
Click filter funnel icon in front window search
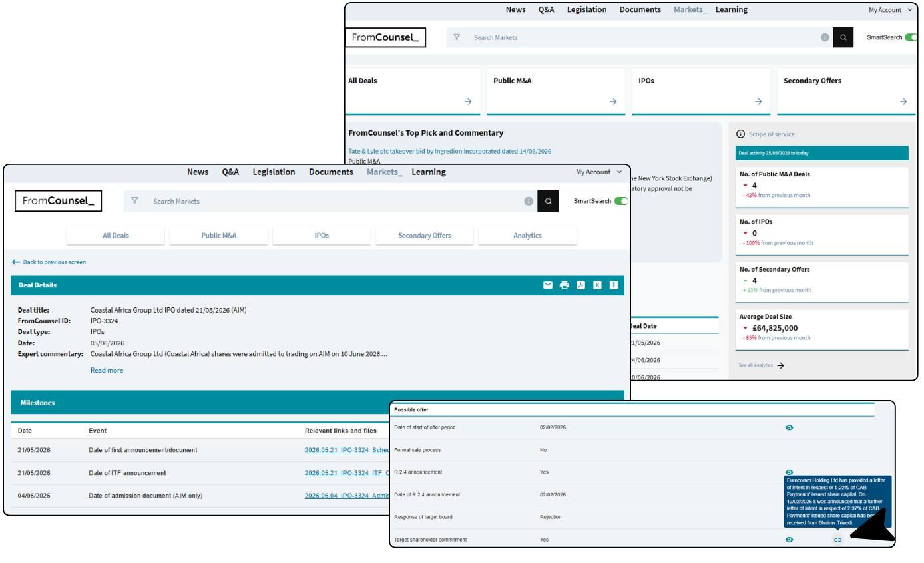[x=135, y=200]
